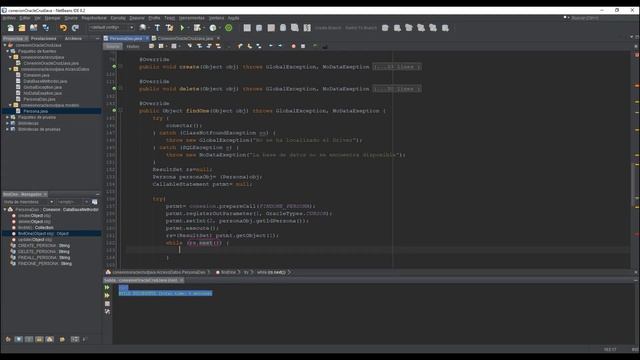Click the Redo arrow icon
The width and height of the screenshot is (640, 360).
(76, 28)
